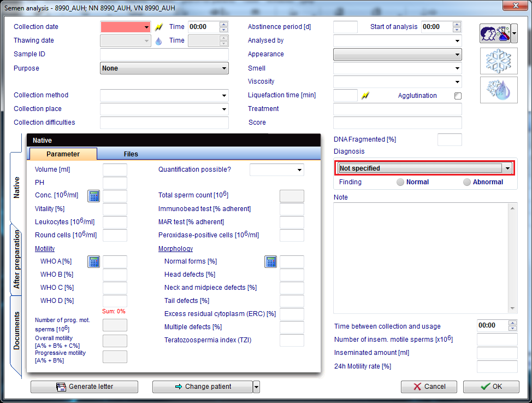Click the snowflake with droplet thawing icon
Viewport: 532px width, 403px height.
[x=499, y=90]
